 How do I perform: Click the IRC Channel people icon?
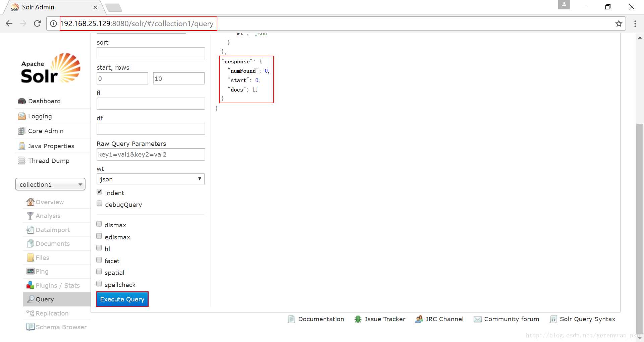[x=419, y=319]
